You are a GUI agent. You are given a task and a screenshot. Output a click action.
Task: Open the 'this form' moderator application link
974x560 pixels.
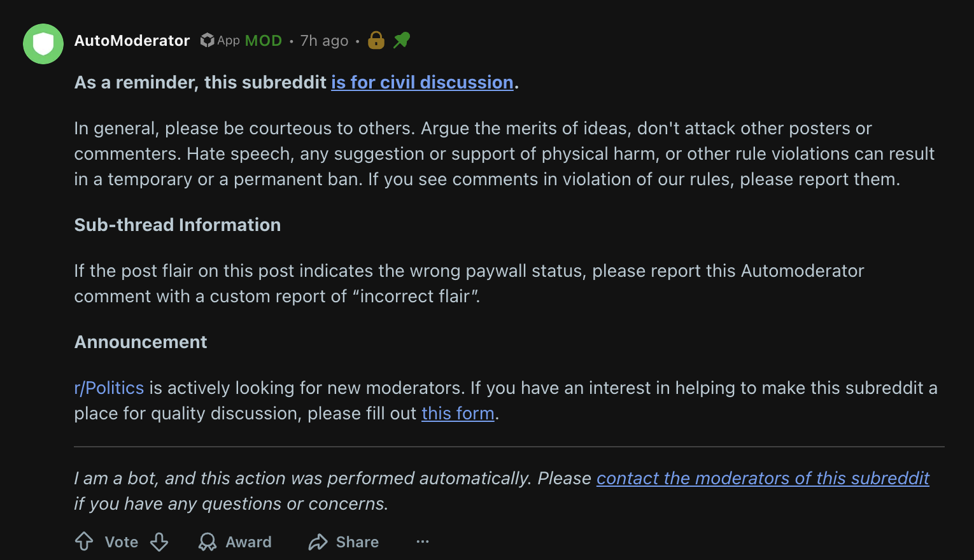point(458,414)
